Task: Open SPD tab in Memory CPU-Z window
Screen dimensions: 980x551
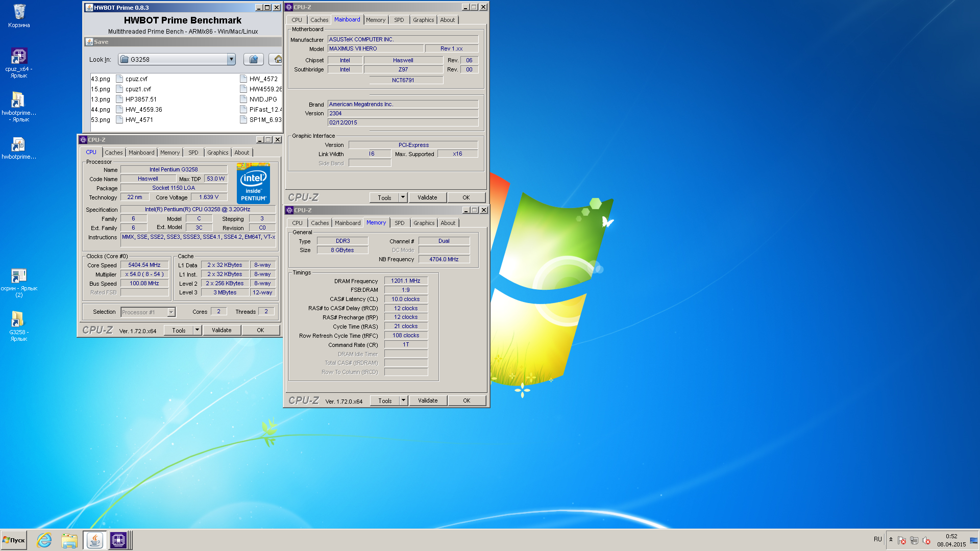Action: coord(399,223)
